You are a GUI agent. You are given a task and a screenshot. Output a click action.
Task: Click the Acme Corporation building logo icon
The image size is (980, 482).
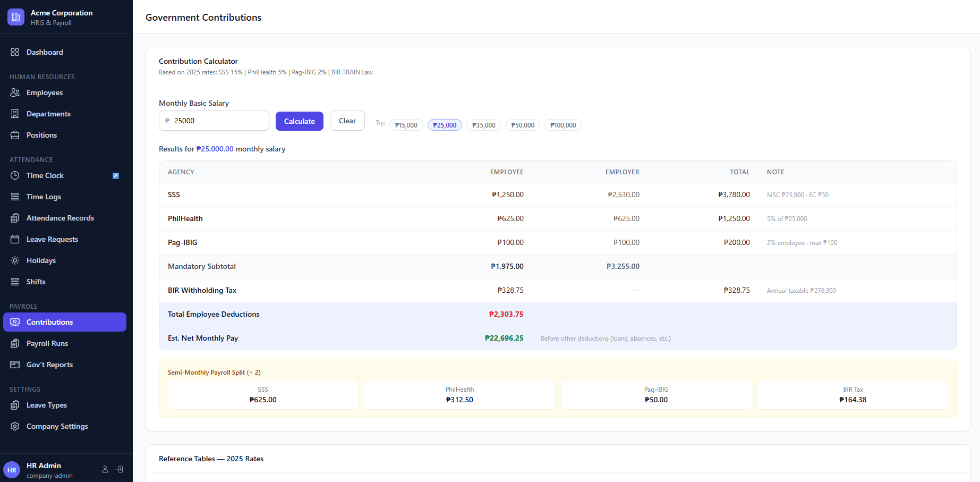pyautogui.click(x=16, y=17)
